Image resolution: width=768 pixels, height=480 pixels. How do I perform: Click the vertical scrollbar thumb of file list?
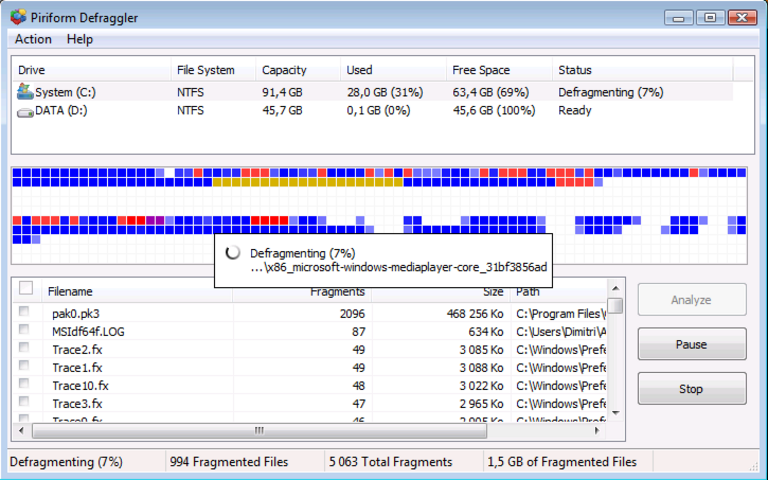616,306
